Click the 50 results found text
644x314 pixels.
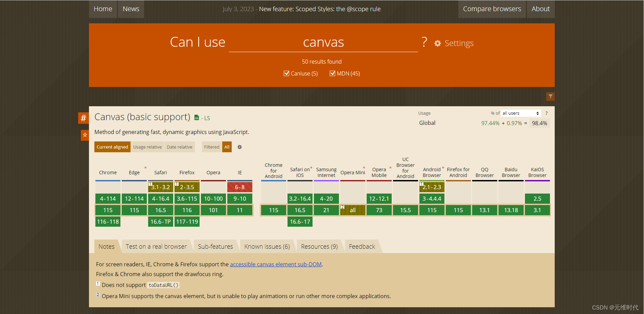click(322, 62)
